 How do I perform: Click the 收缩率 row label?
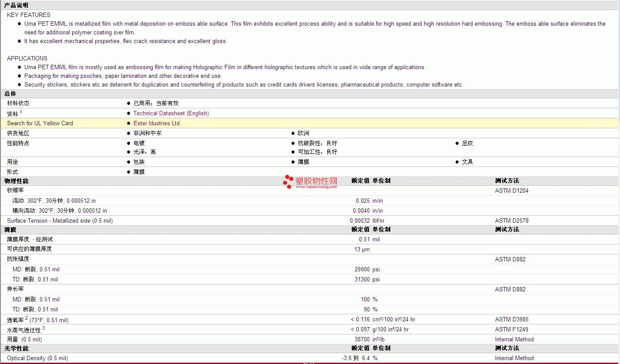coord(15,190)
